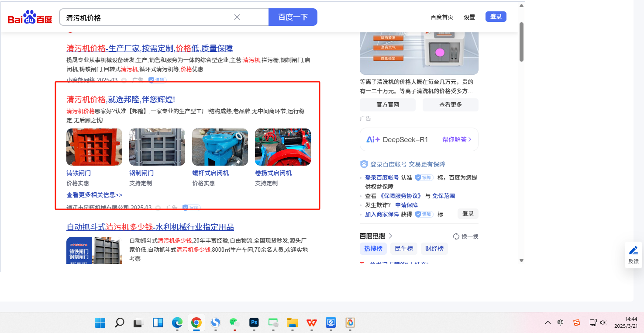Show hidden tray icons chevron

coord(548,323)
